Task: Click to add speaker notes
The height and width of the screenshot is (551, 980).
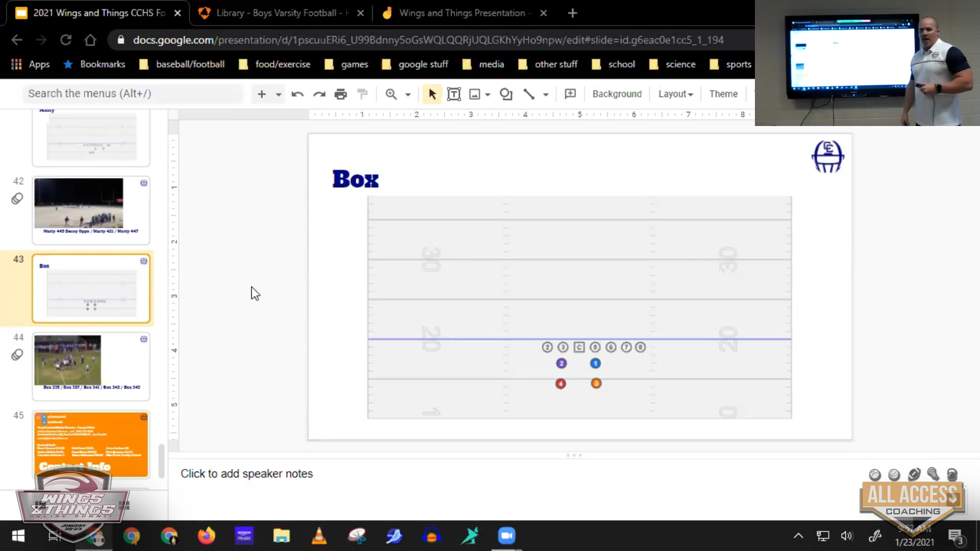Action: pyautogui.click(x=247, y=473)
